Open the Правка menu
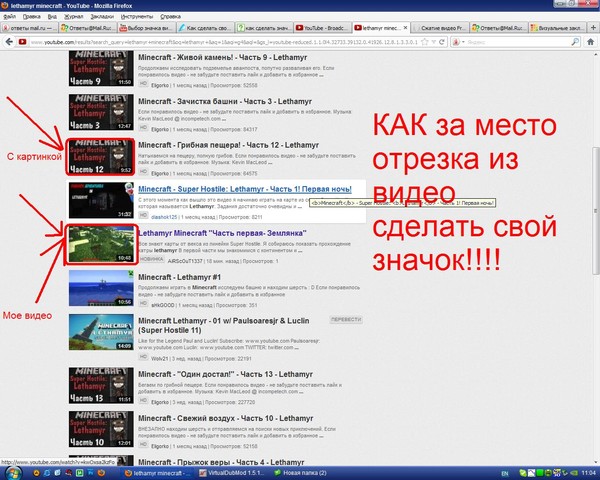The image size is (600, 480). (x=32, y=16)
